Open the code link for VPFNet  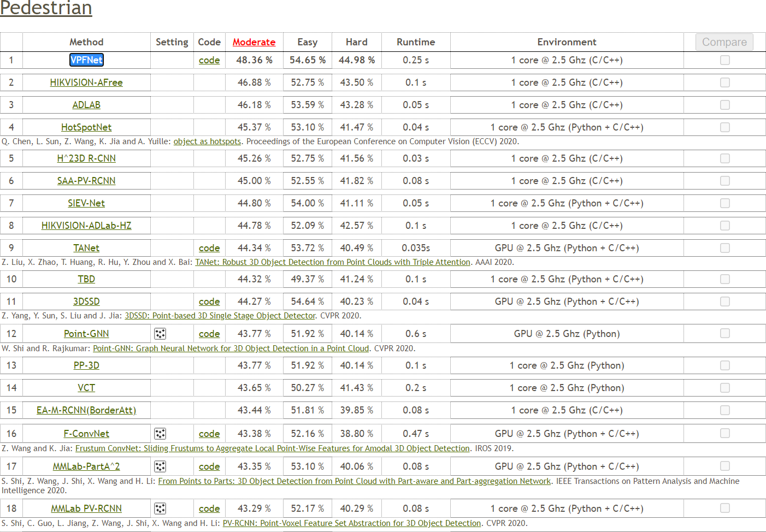(x=209, y=60)
